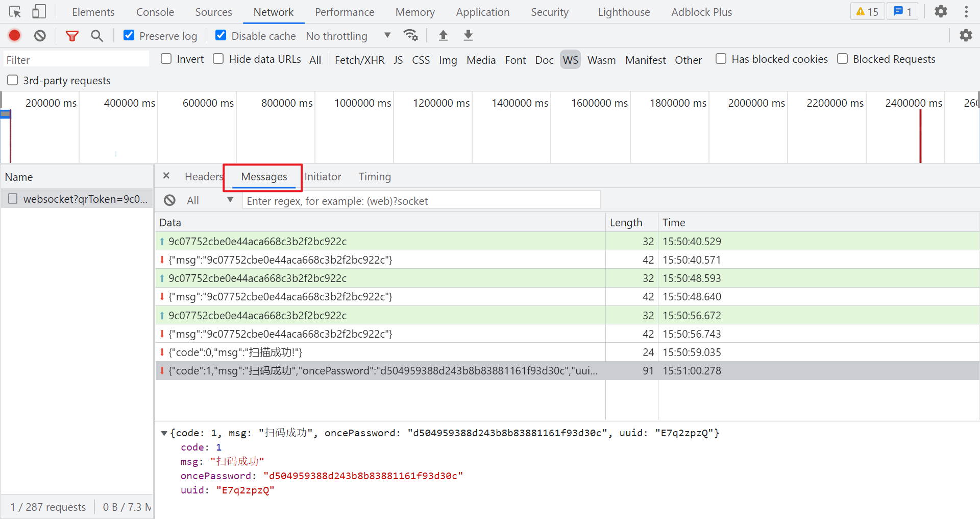Screen dimensions: 980x519
Task: Open the network conditions wifi icon
Action: (x=410, y=35)
